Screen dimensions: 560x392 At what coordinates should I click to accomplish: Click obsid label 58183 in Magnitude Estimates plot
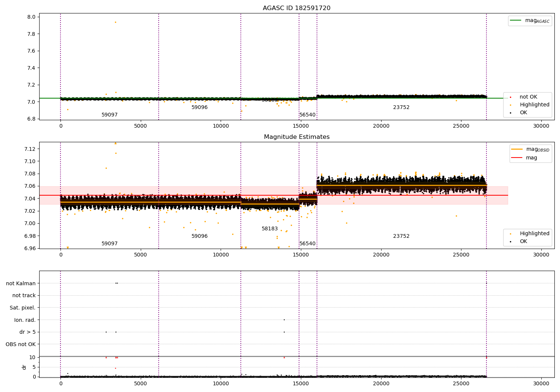pos(270,229)
